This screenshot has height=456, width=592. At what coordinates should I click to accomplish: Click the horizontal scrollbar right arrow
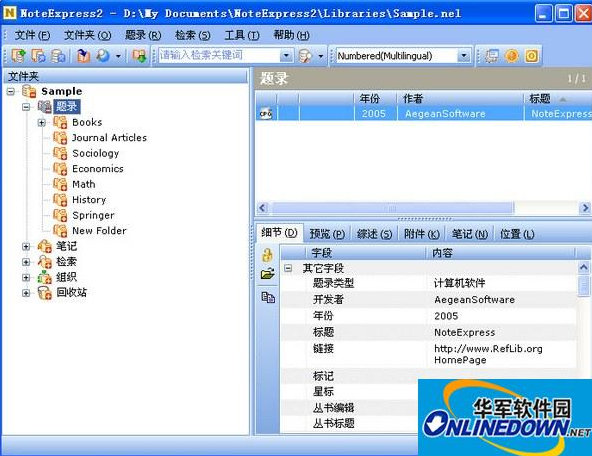click(585, 208)
